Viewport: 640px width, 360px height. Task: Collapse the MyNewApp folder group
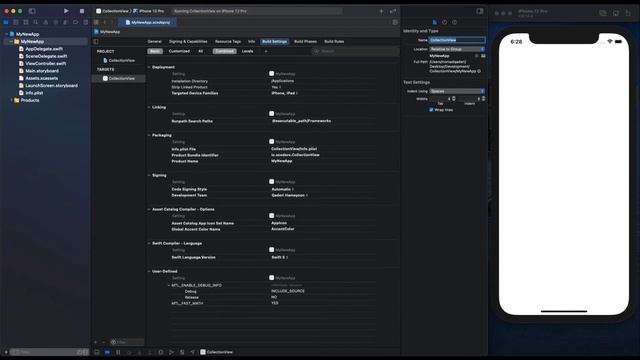11,42
